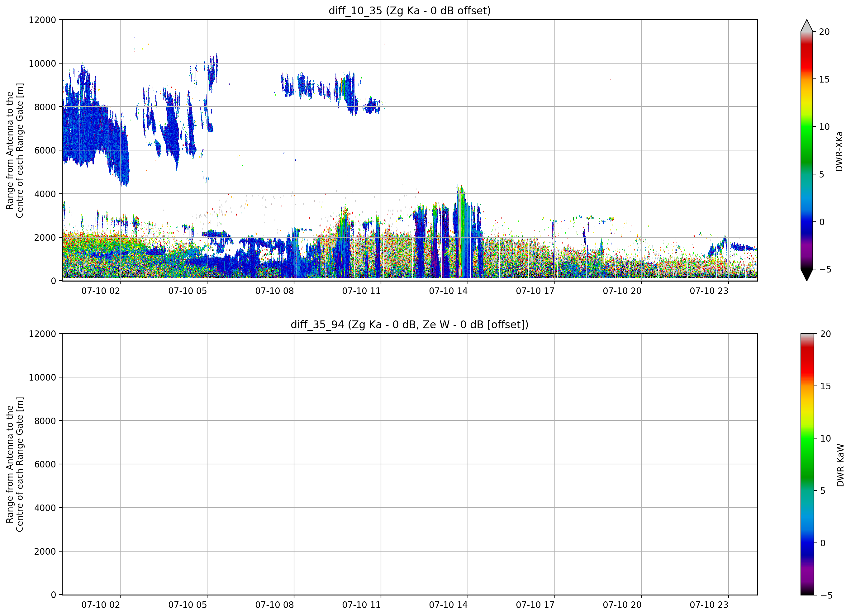Viewport: 851px width, 616px height.
Task: Click the 07-10 20 tick label on the bottom plot
Action: point(622,605)
